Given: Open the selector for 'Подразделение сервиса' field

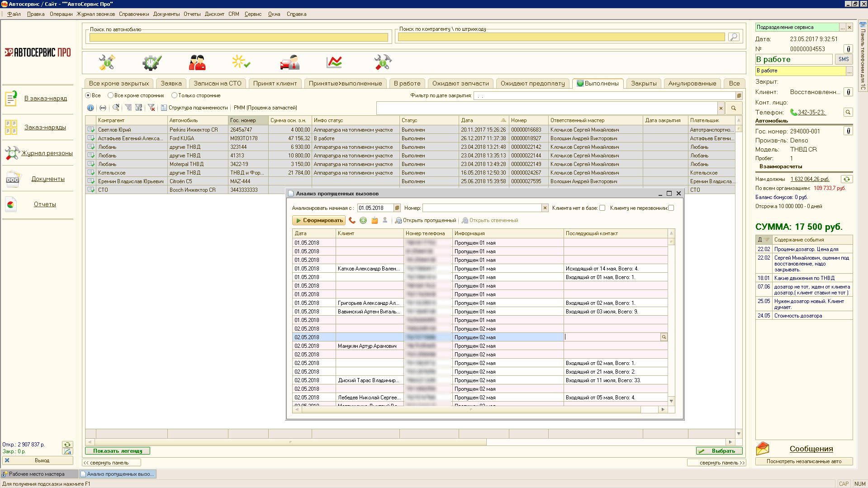Looking at the screenshot, I should (x=842, y=28).
